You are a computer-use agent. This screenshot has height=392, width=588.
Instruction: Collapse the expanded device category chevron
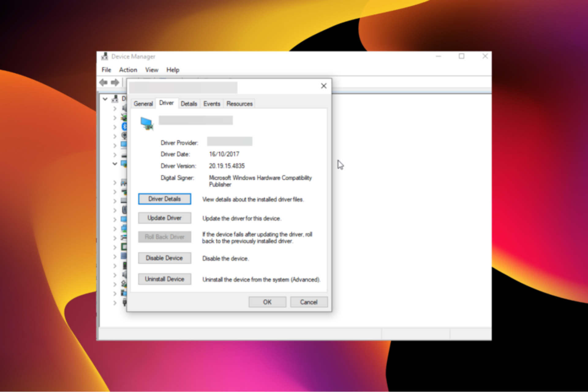115,163
